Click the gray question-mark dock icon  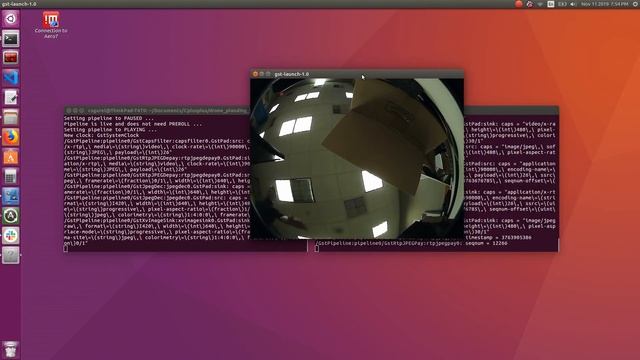point(11,255)
